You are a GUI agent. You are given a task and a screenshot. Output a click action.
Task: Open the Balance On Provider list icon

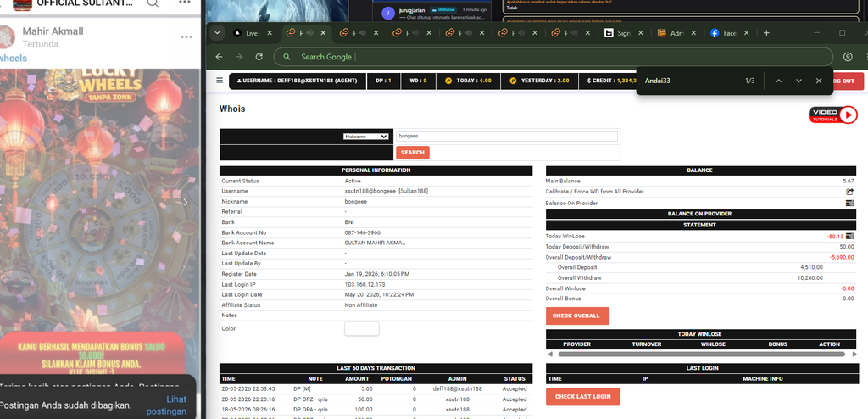(849, 204)
